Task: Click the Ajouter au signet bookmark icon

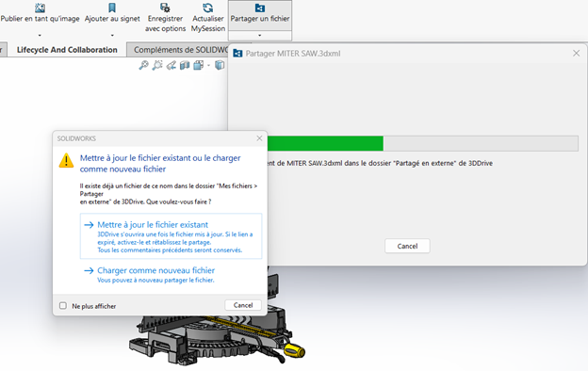Action: click(112, 8)
